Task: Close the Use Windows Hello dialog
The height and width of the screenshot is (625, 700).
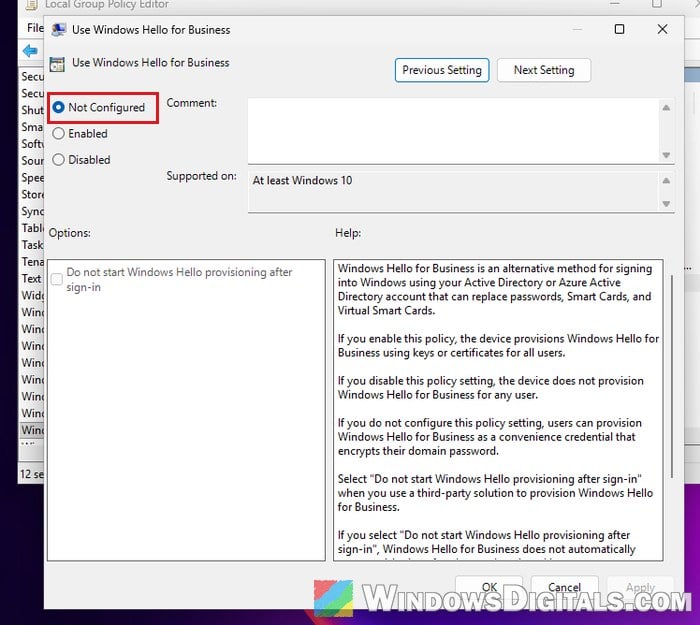Action: tap(662, 29)
